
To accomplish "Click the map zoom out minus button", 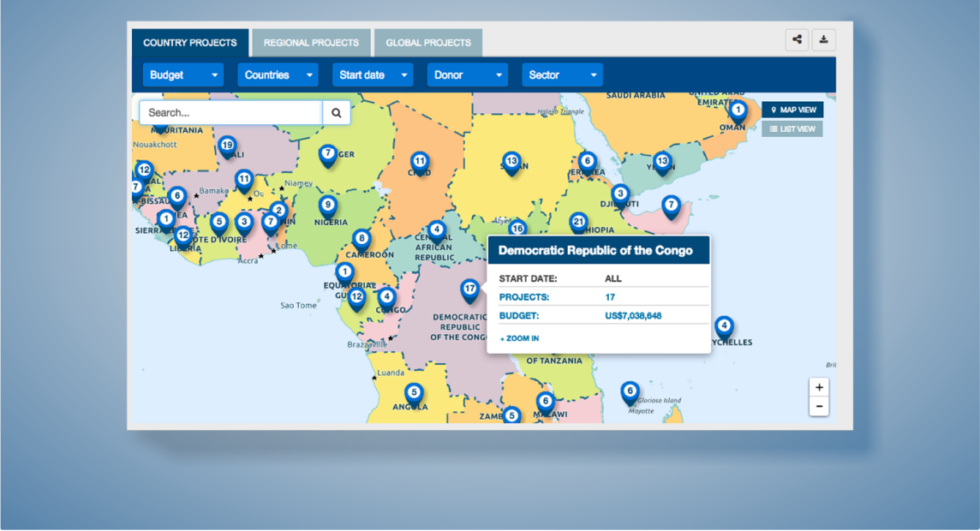I will [819, 407].
